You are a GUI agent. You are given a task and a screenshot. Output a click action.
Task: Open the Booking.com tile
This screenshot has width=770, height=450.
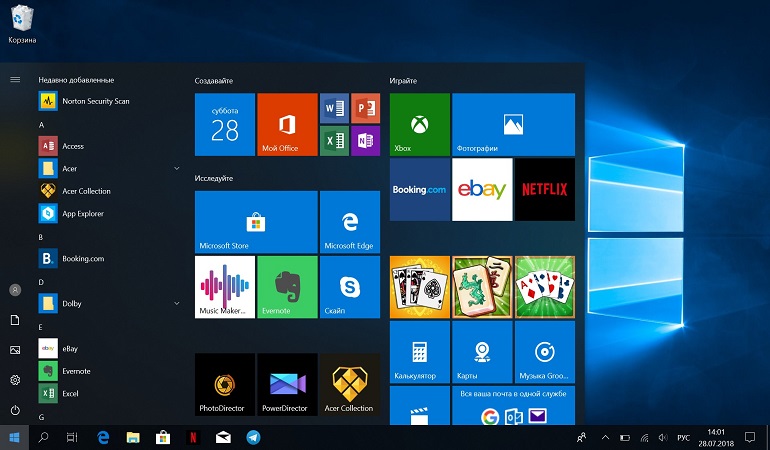tap(420, 190)
